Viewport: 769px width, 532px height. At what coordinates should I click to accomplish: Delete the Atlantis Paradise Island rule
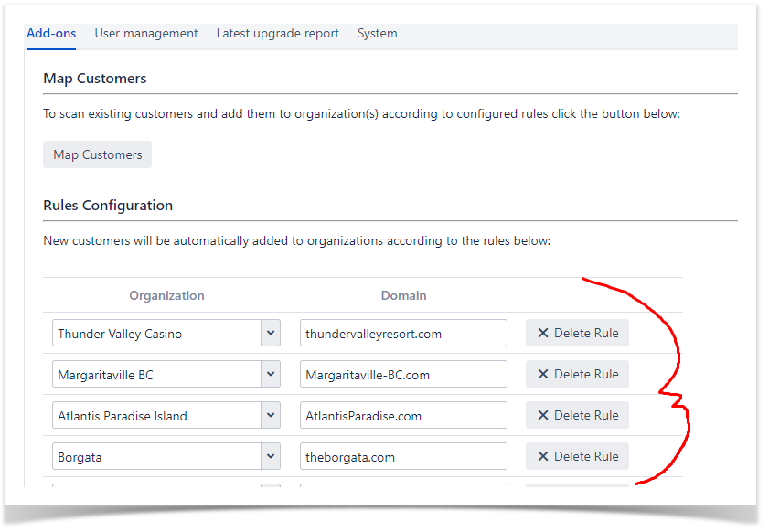click(x=577, y=415)
